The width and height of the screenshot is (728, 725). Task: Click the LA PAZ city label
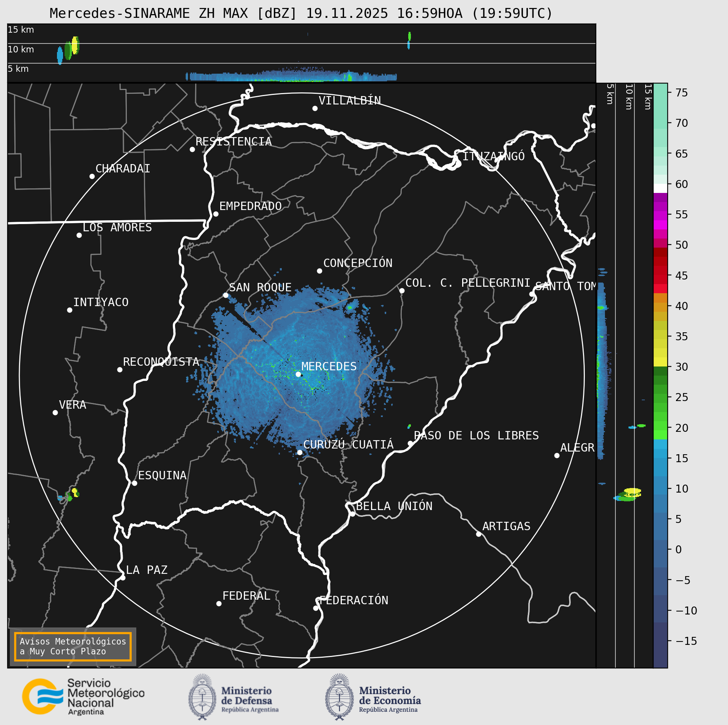pyautogui.click(x=147, y=570)
